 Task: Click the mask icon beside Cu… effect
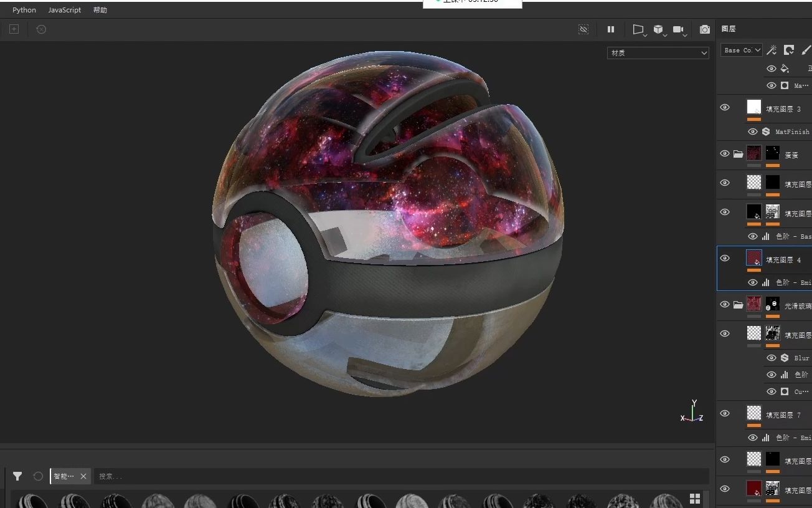pyautogui.click(x=785, y=391)
